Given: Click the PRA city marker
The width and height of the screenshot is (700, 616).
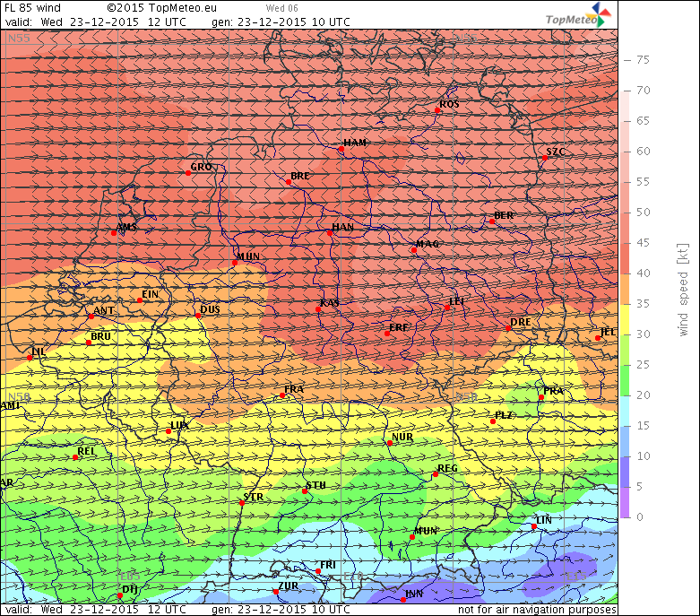Looking at the screenshot, I should (540, 398).
